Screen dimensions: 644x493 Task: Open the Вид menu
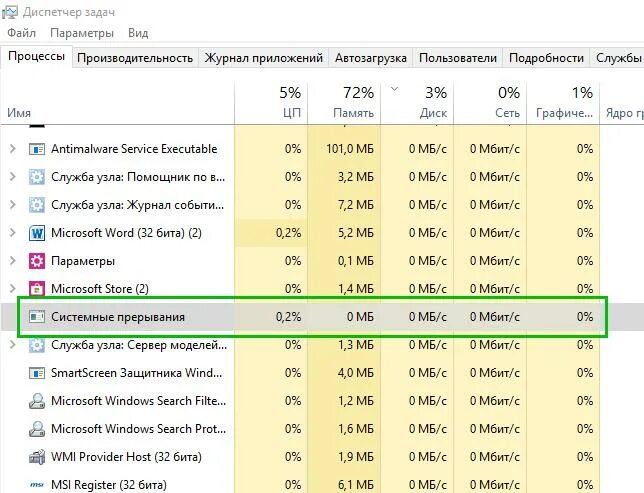pos(138,33)
